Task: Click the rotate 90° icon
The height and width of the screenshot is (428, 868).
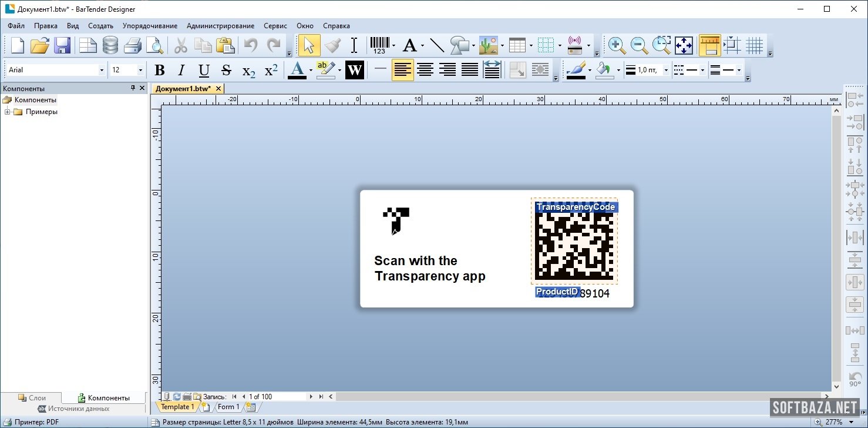Action: [x=854, y=379]
